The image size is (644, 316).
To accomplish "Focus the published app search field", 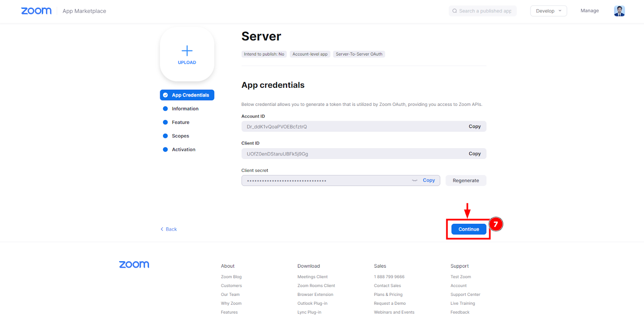I will point(483,11).
